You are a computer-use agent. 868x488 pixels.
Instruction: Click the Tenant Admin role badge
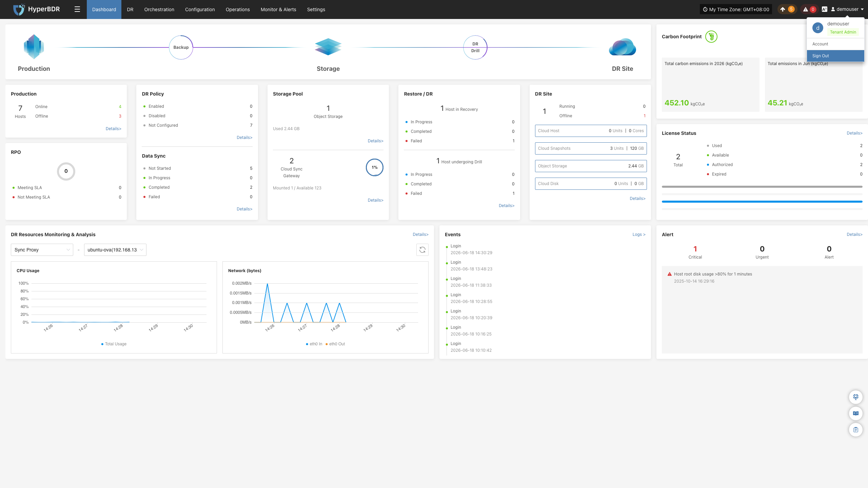[x=843, y=32]
